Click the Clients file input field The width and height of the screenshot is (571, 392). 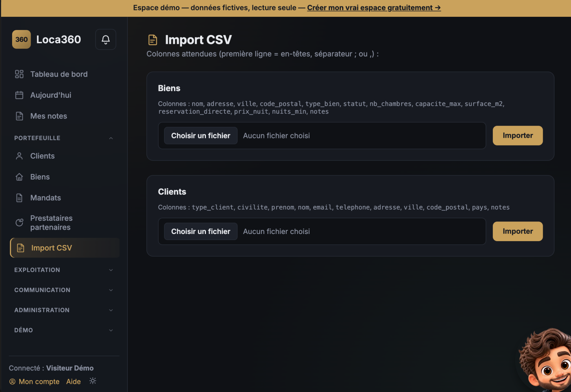[x=322, y=231]
